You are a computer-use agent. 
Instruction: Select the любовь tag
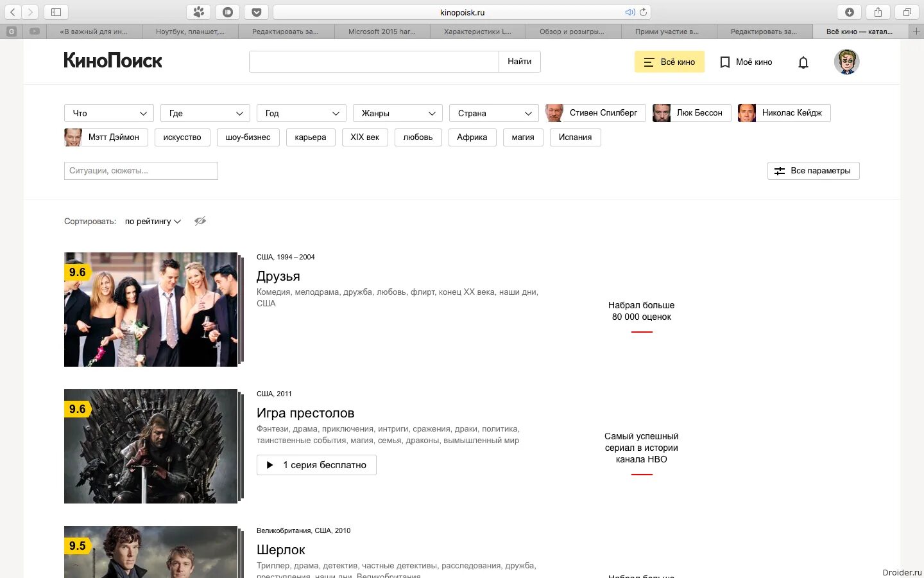click(x=418, y=137)
